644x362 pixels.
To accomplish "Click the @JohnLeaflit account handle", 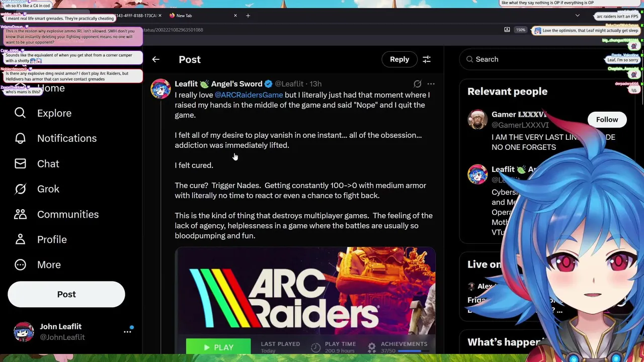I will (x=62, y=337).
